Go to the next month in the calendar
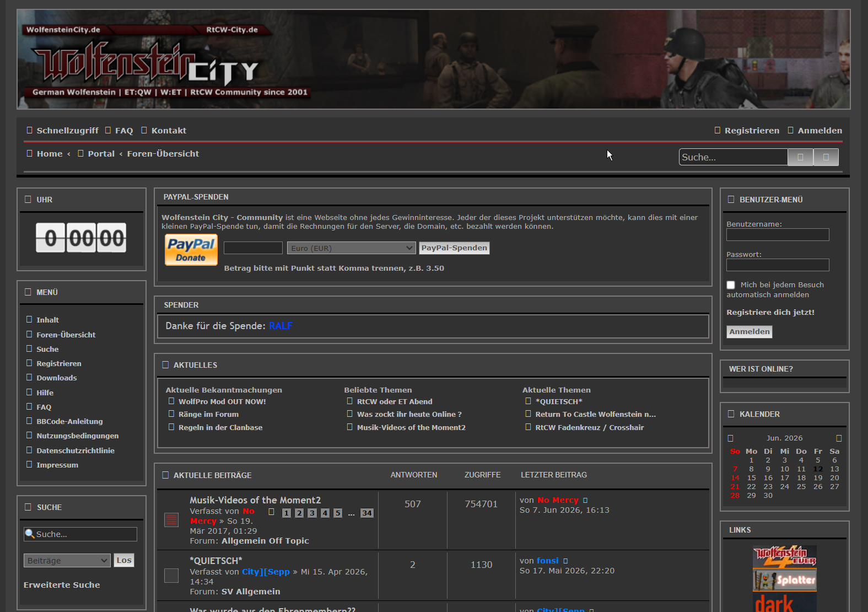 click(x=839, y=438)
